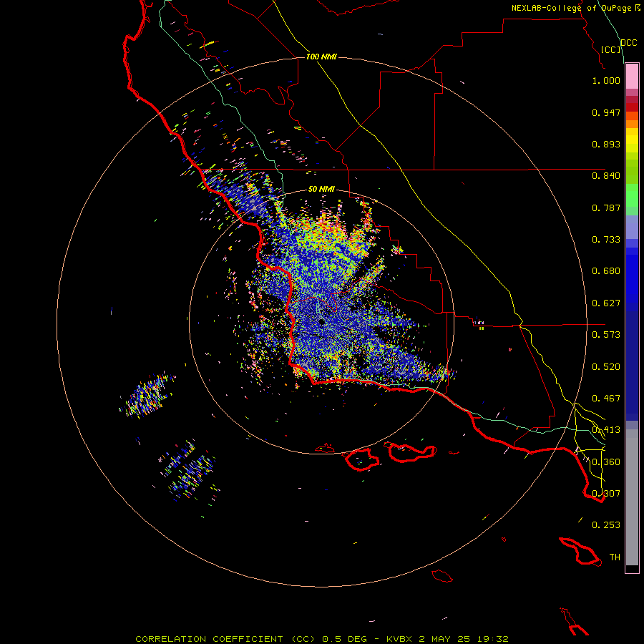
Task: Click the 0.840 legend value
Action: pyautogui.click(x=606, y=176)
